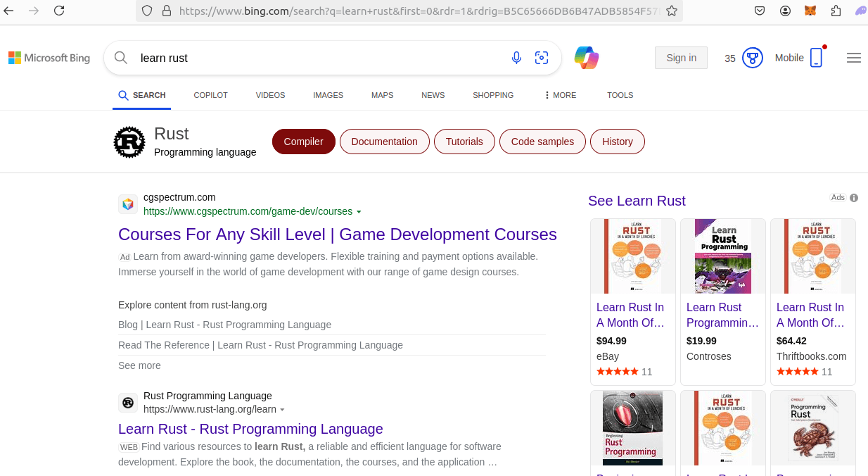This screenshot has width=868, height=476.
Task: Click the eBay seller name
Action: click(608, 356)
